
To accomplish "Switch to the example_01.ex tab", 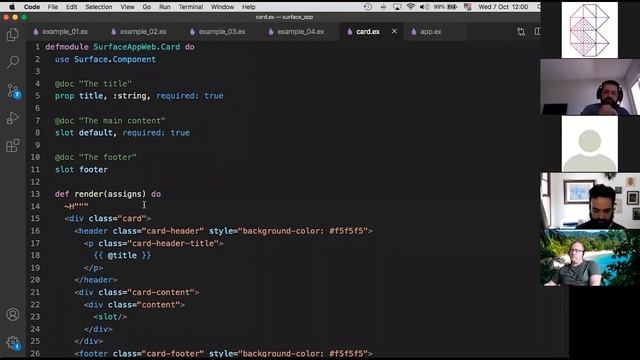I will [x=61, y=31].
